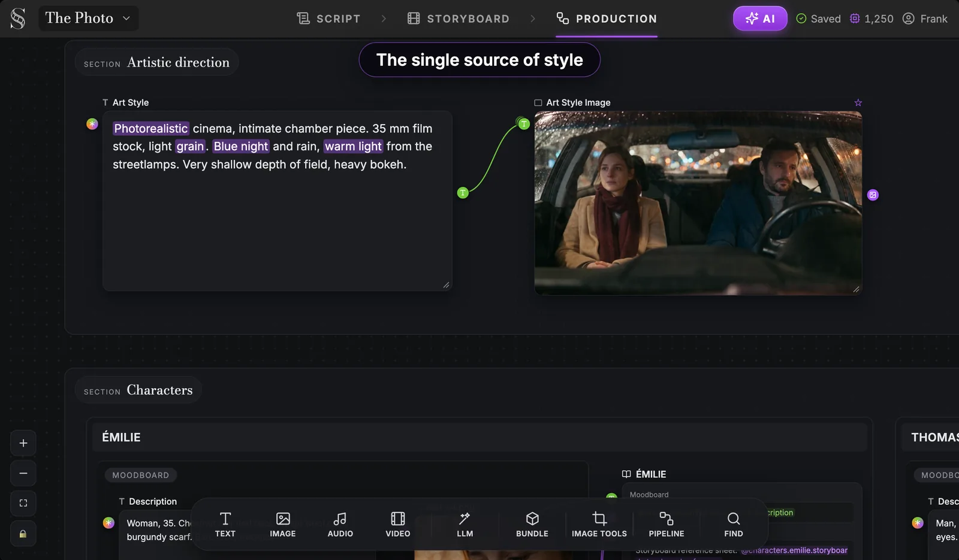Add an Image node from the toolbar

pyautogui.click(x=283, y=524)
